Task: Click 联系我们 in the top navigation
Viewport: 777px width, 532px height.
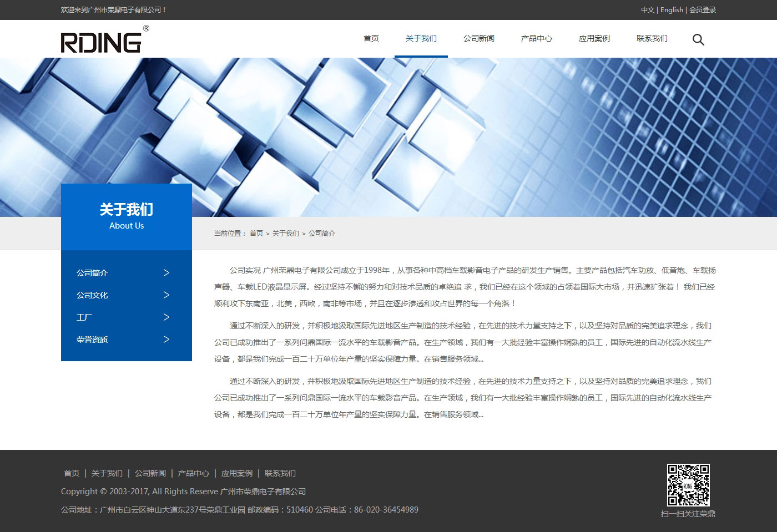Action: click(652, 38)
